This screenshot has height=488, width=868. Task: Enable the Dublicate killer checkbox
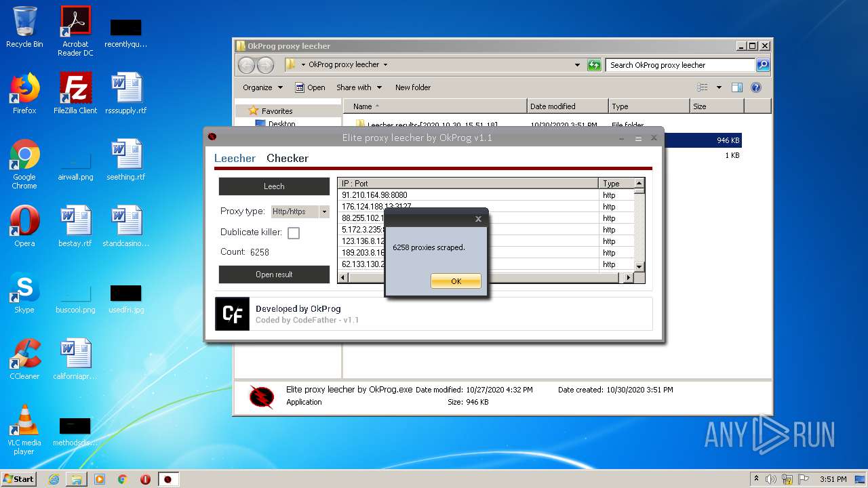coord(294,232)
